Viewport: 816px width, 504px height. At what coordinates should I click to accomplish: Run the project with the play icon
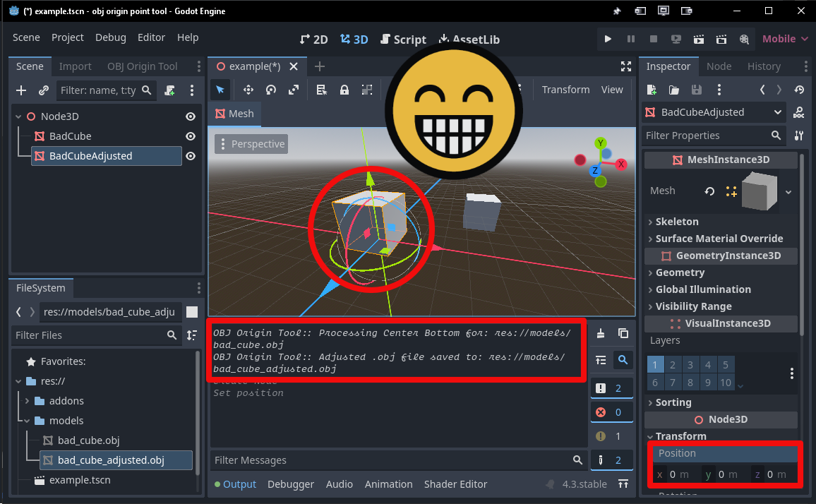coord(607,39)
